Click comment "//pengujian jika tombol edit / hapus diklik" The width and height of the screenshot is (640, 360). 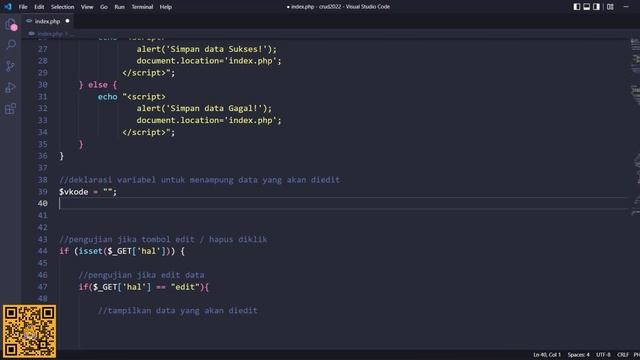(x=163, y=239)
